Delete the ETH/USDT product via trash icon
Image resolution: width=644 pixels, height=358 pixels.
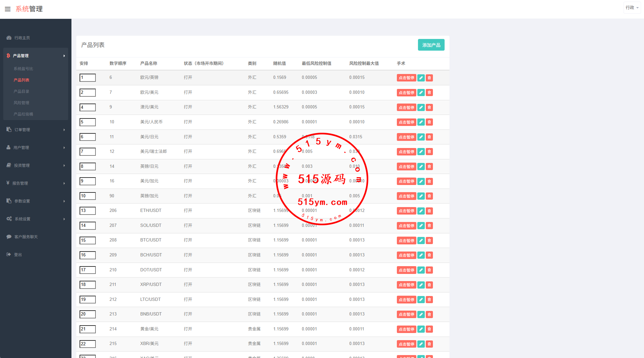click(429, 211)
